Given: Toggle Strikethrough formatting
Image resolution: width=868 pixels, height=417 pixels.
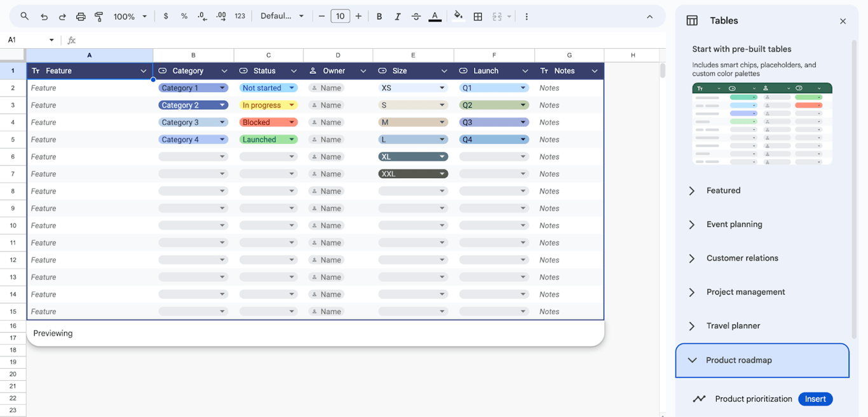Looking at the screenshot, I should pyautogui.click(x=416, y=17).
